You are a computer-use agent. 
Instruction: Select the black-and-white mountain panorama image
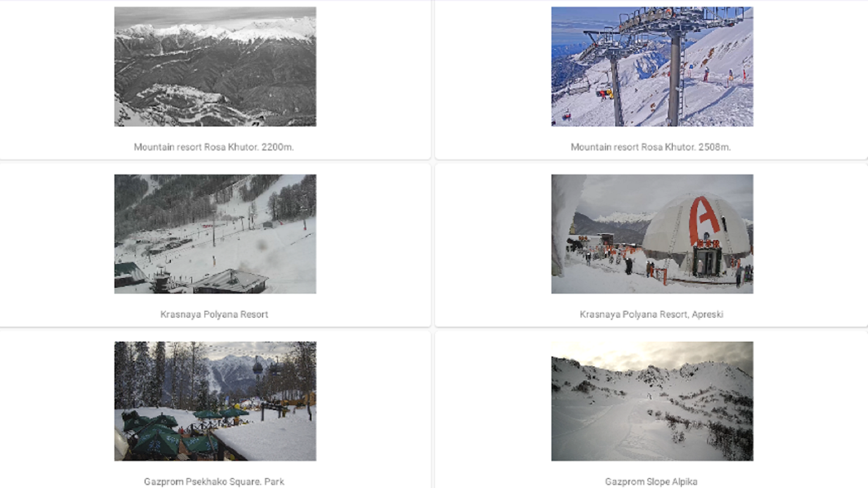tap(215, 66)
